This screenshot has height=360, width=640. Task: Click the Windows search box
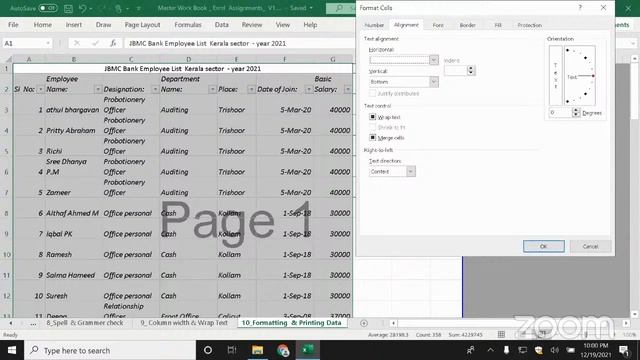[110, 350]
